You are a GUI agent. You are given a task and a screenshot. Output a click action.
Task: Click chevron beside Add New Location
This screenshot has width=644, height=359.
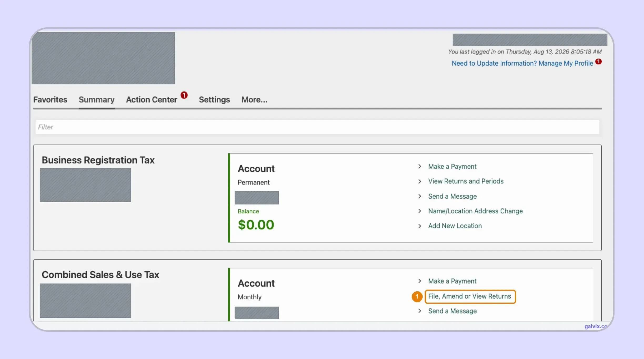(x=420, y=226)
